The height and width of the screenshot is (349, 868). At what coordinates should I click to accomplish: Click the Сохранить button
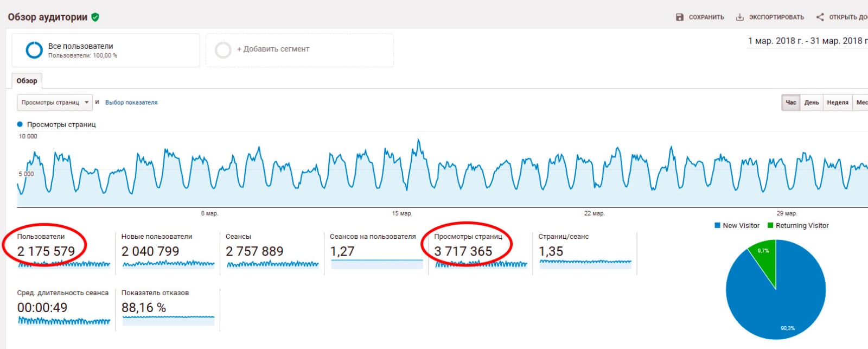coord(706,17)
